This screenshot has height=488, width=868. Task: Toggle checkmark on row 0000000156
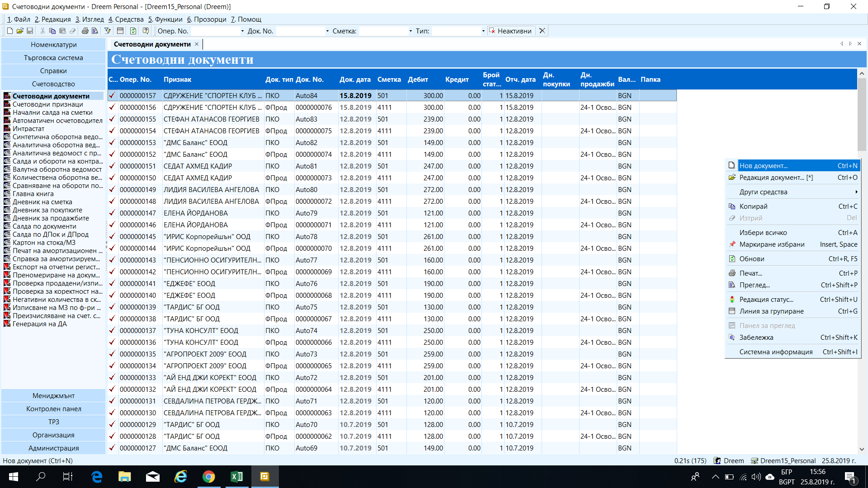tap(112, 107)
